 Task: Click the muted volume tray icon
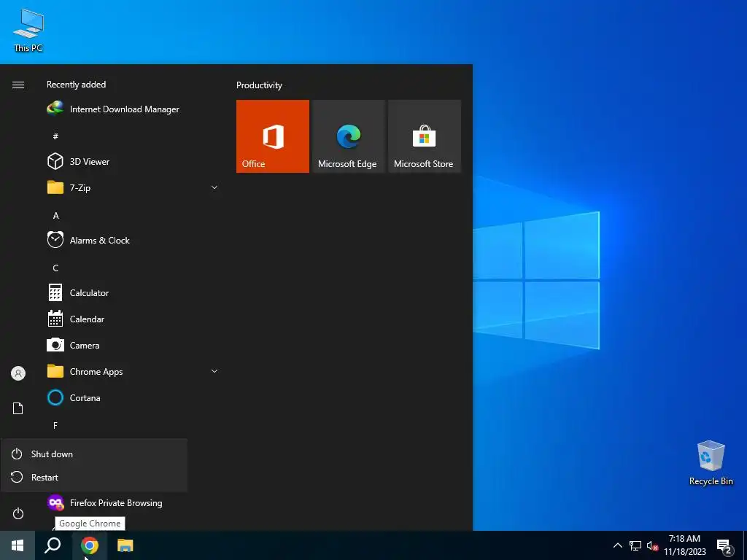652,545
